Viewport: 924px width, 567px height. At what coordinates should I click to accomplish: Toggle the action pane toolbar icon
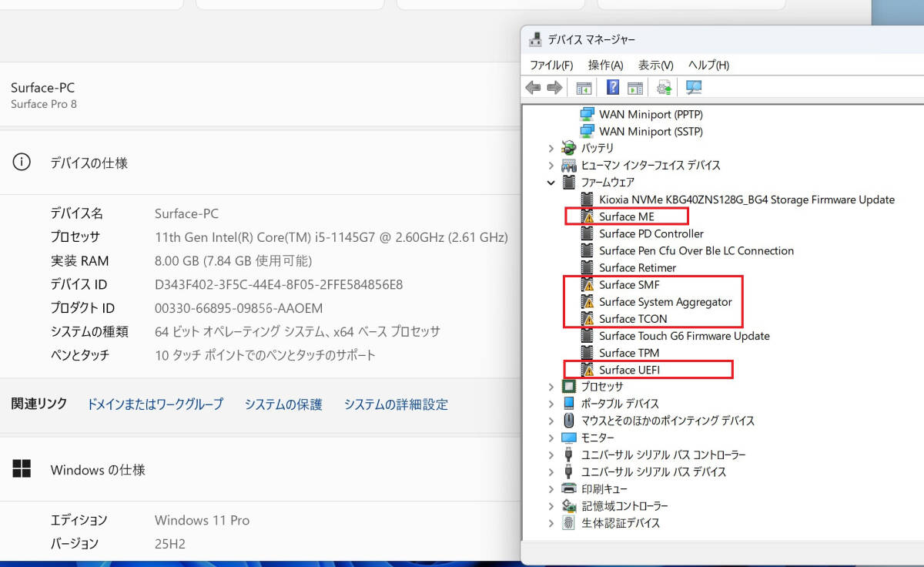(x=635, y=88)
